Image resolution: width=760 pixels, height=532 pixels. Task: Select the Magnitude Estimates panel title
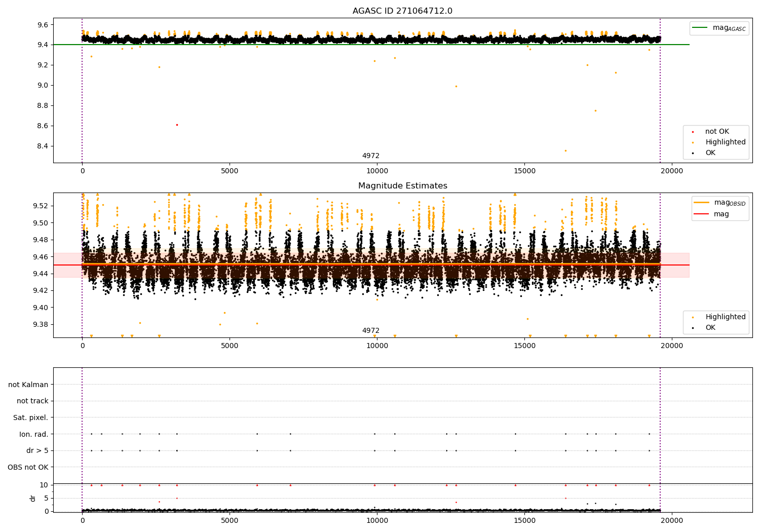(402, 186)
